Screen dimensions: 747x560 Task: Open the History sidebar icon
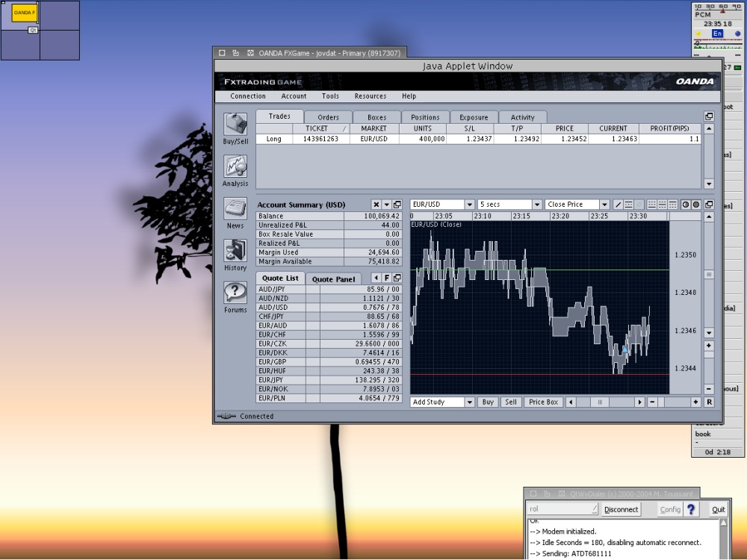pos(235,250)
